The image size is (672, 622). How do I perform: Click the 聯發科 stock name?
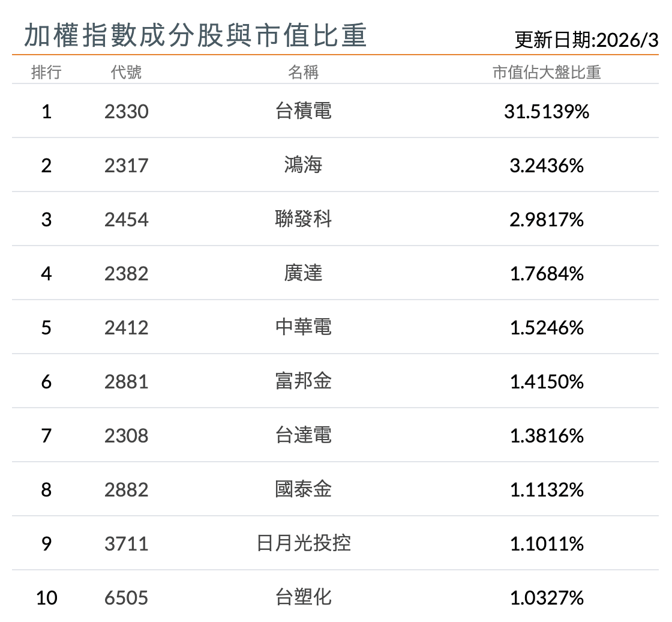302,219
